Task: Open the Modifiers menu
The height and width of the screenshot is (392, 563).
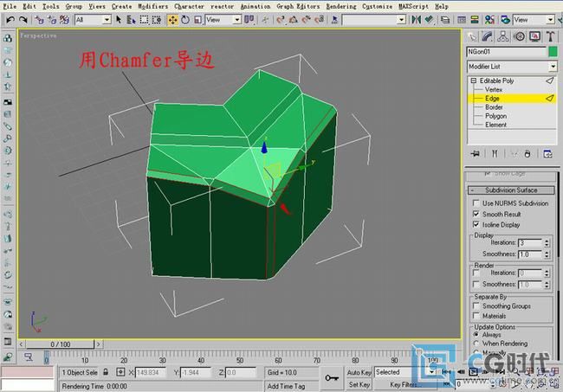Action: (x=153, y=5)
